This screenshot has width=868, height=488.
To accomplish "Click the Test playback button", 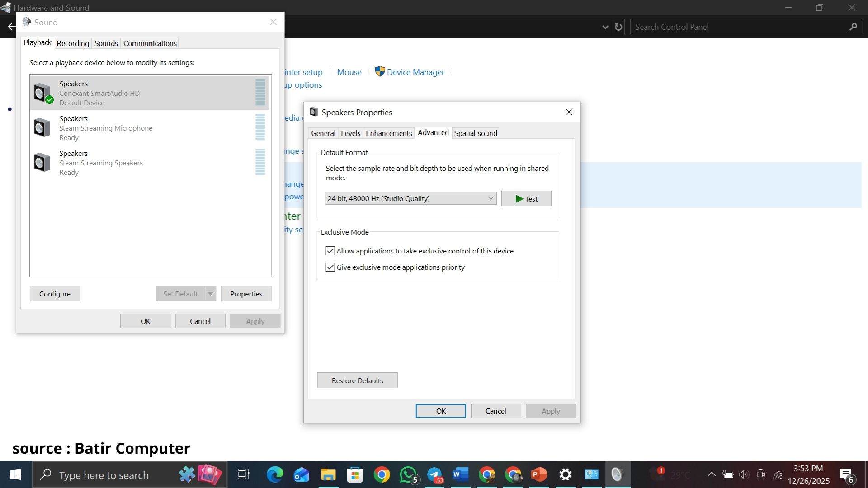I will (526, 199).
